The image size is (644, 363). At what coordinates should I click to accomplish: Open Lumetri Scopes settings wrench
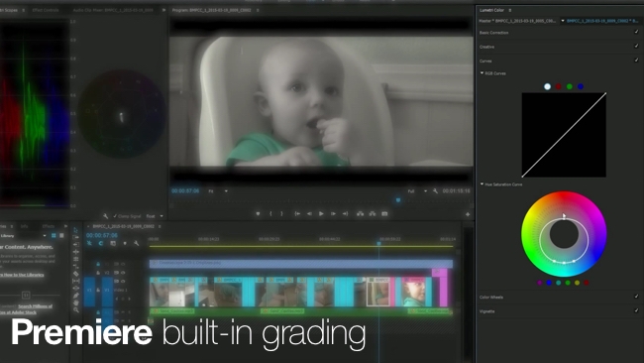click(106, 216)
